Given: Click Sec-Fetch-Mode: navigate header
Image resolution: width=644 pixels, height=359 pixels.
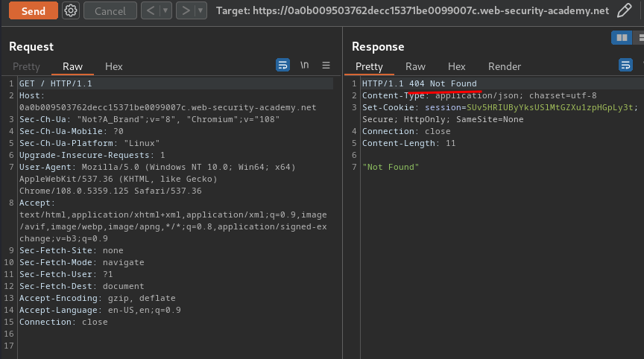Looking at the screenshot, I should 81,263.
